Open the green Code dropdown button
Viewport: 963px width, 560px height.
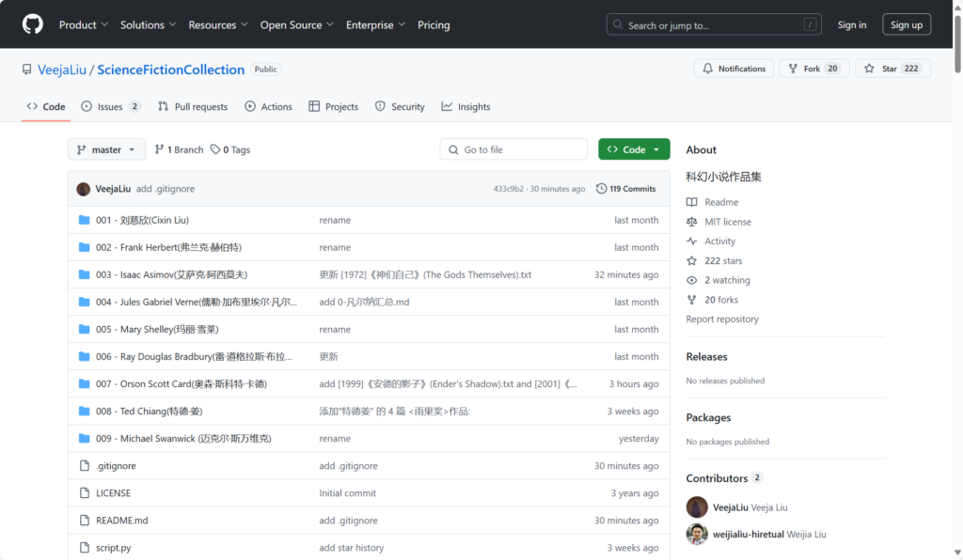point(634,149)
